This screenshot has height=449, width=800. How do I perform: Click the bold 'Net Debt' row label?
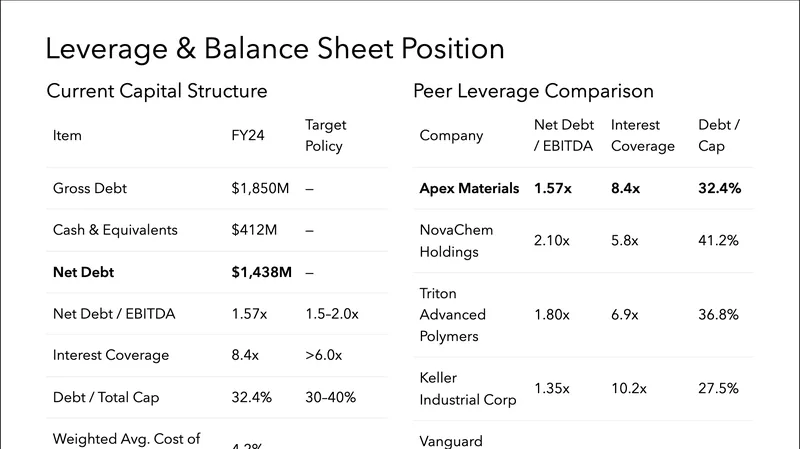pos(86,272)
